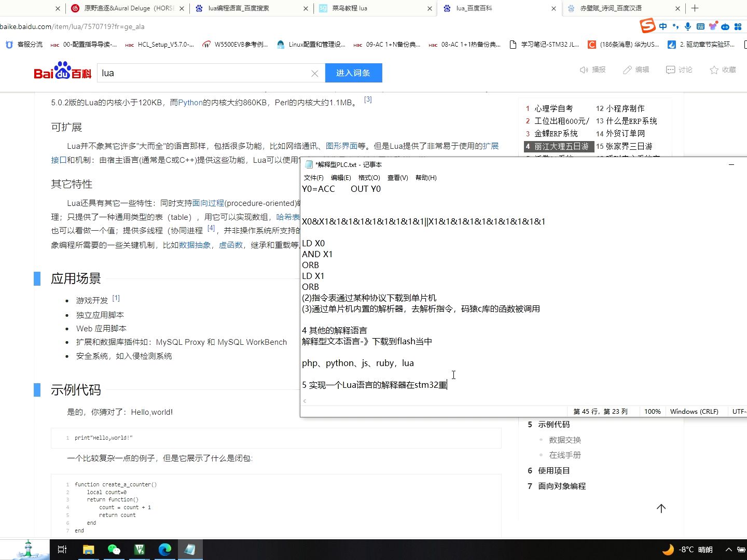Open the Notepad 文件(F) menu

pos(314,178)
